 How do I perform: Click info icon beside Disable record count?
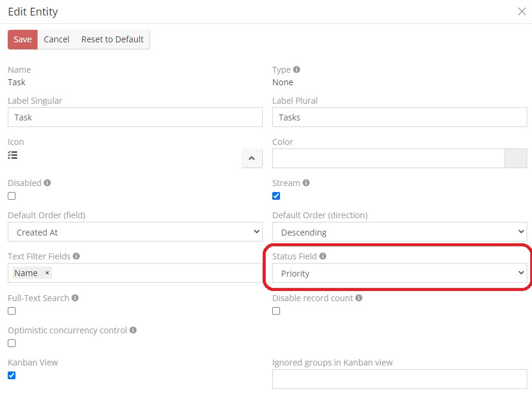[359, 298]
